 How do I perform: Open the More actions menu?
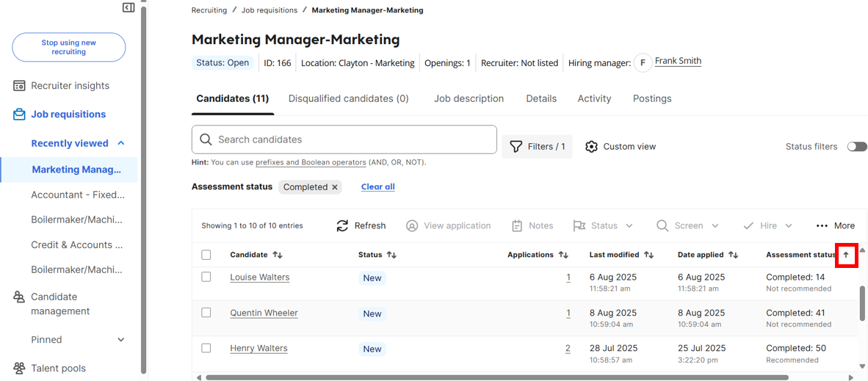tap(836, 226)
